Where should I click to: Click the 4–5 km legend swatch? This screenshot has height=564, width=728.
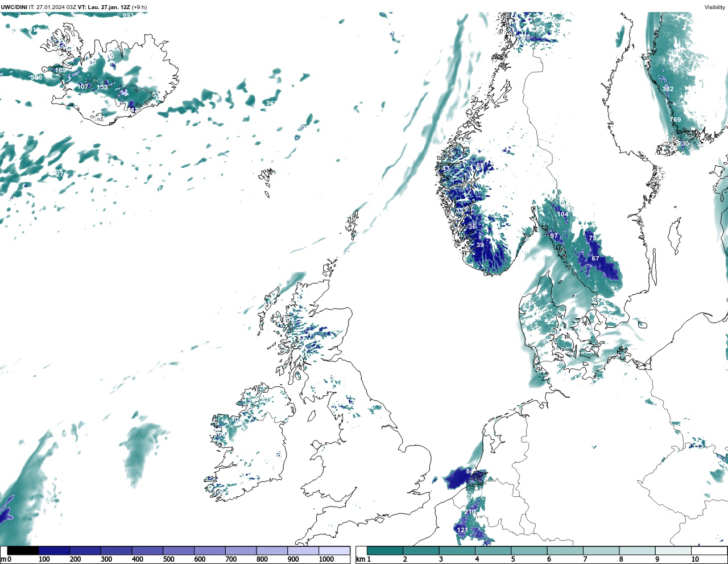(x=493, y=551)
